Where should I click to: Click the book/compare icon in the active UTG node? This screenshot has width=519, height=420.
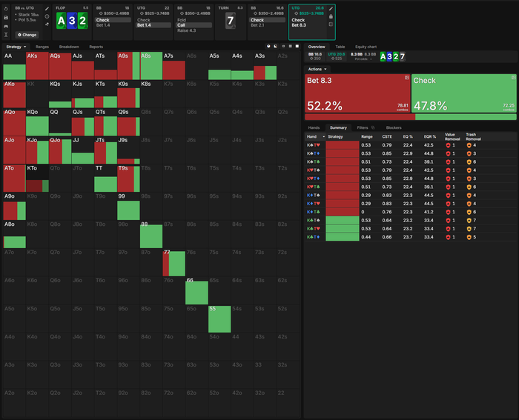[331, 24]
